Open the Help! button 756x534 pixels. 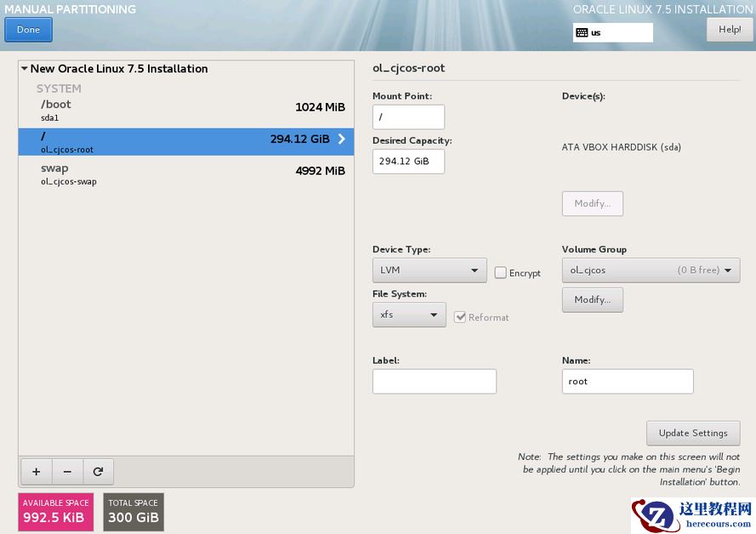(729, 30)
